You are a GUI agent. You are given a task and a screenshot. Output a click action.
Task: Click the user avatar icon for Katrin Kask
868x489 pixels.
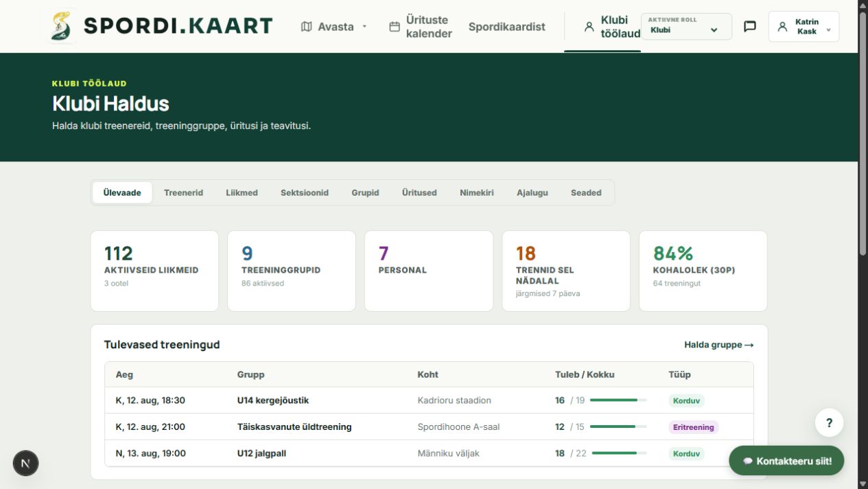782,27
